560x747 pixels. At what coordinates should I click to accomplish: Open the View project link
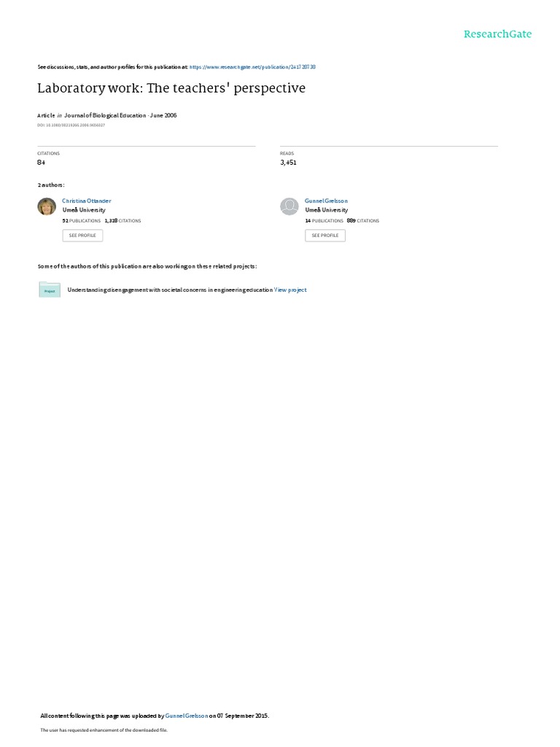(x=290, y=290)
